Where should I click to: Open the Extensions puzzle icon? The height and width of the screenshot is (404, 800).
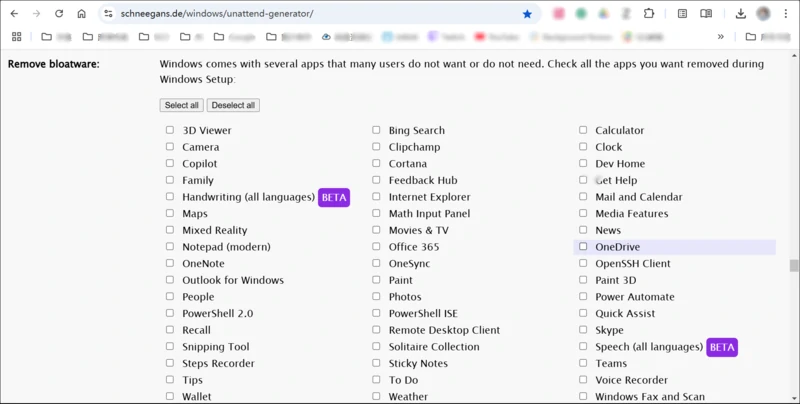tap(649, 14)
